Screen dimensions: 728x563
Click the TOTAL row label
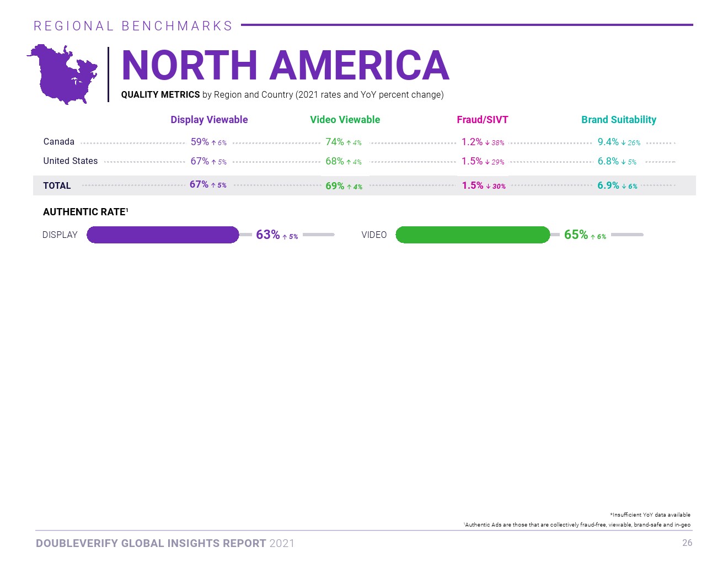[57, 186]
